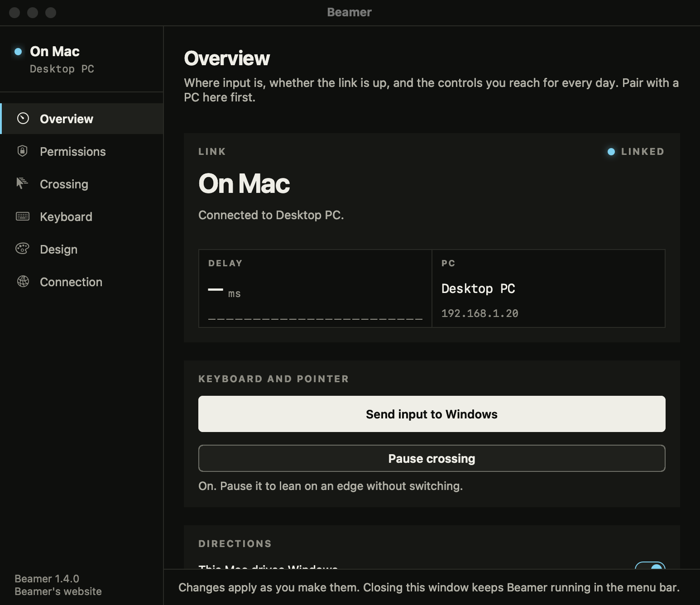Click the "Changes apply as you make them" footer note
Image resolution: width=700 pixels, height=605 pixels.
coord(429,587)
